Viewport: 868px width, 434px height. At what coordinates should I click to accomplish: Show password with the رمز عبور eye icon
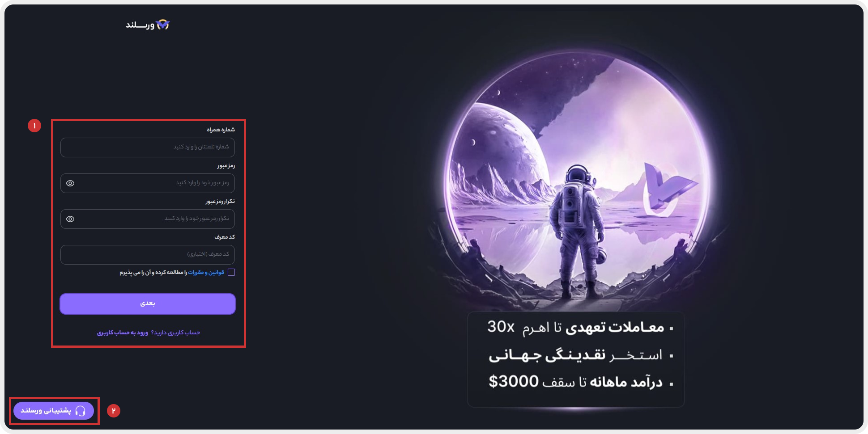[70, 183]
